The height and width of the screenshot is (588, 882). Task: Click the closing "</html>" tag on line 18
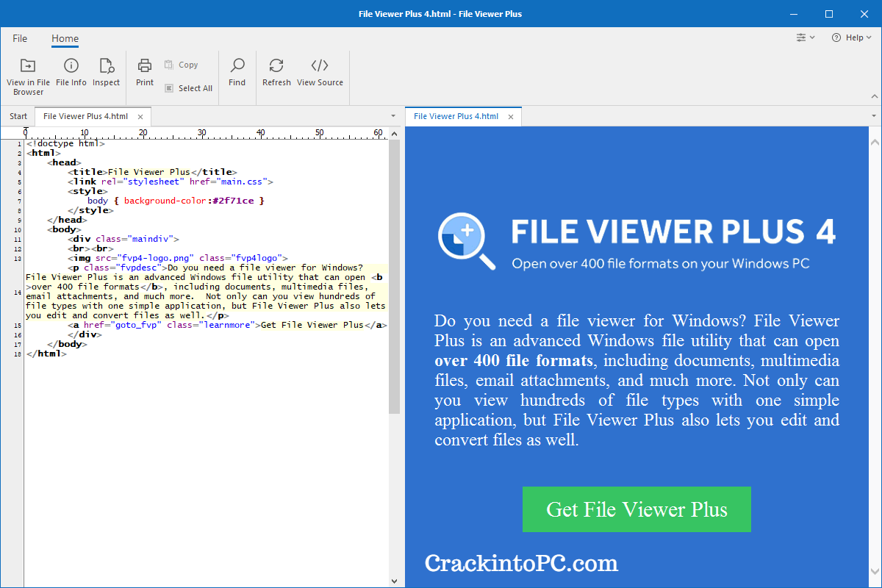point(46,354)
